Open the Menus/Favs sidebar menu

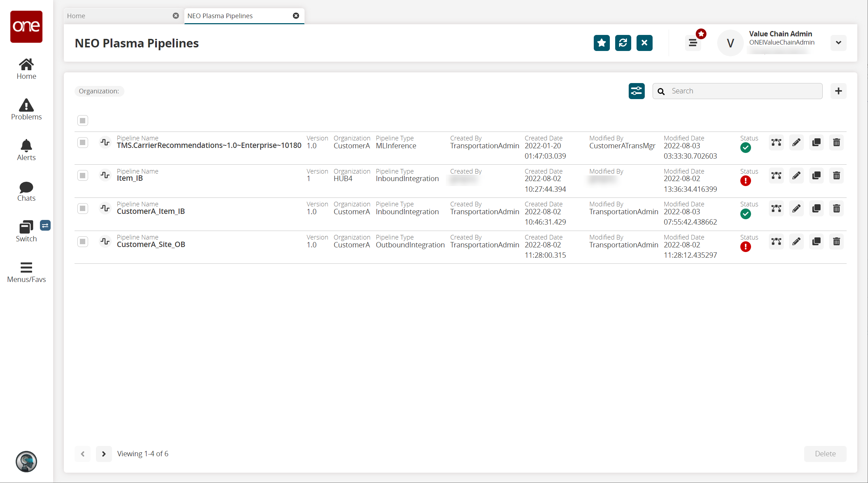(26, 272)
